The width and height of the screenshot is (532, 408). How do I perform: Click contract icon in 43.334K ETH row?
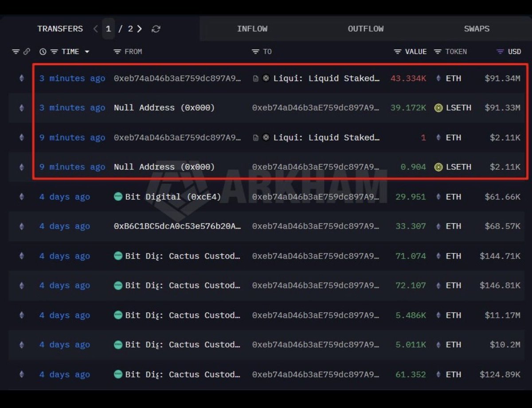256,78
